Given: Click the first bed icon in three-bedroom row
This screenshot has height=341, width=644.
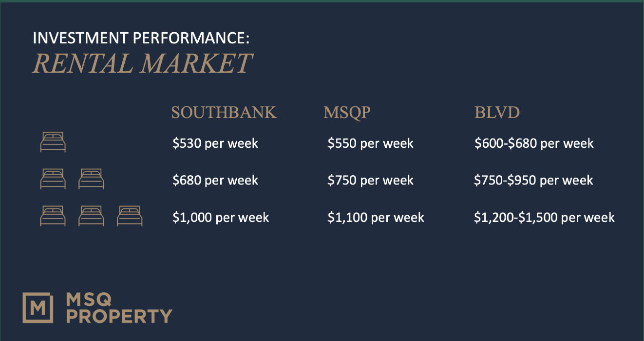Looking at the screenshot, I should click(x=53, y=216).
